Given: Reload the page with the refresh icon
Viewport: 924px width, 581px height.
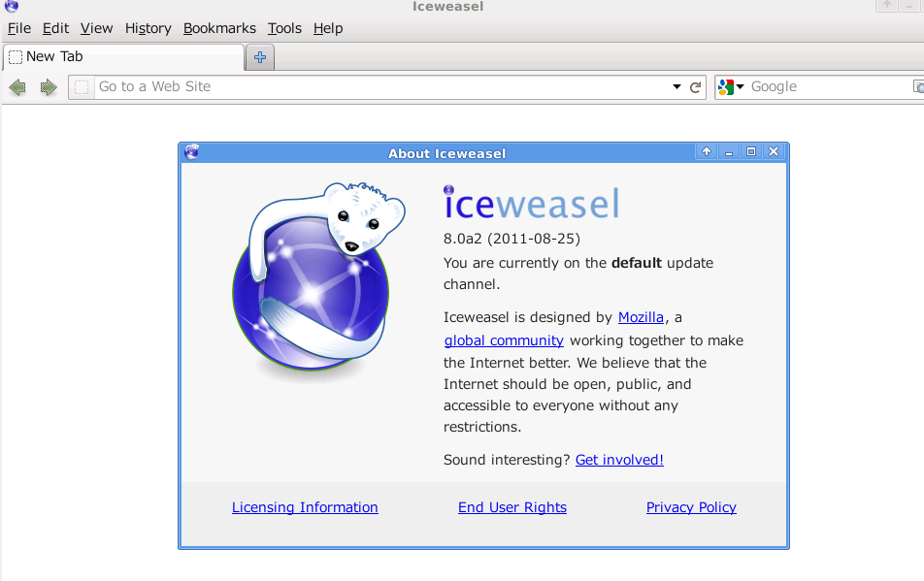Looking at the screenshot, I should (x=695, y=87).
